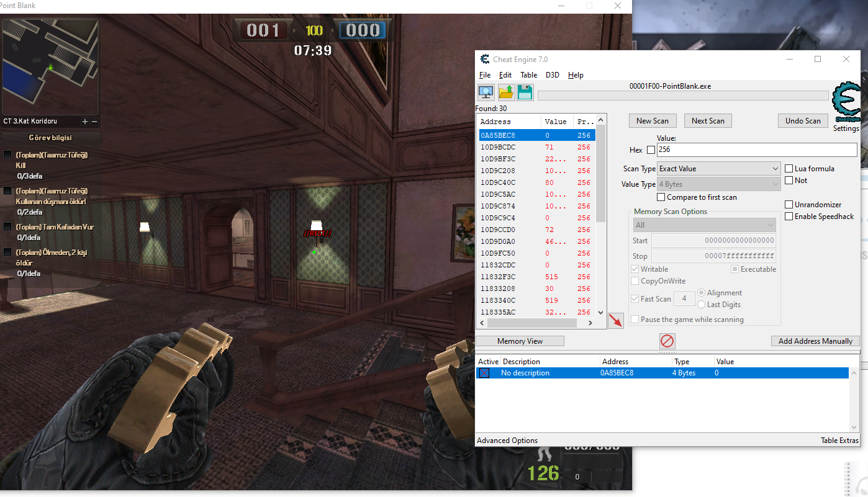Image resolution: width=868 pixels, height=497 pixels.
Task: Open Advanced Options
Action: tap(507, 441)
